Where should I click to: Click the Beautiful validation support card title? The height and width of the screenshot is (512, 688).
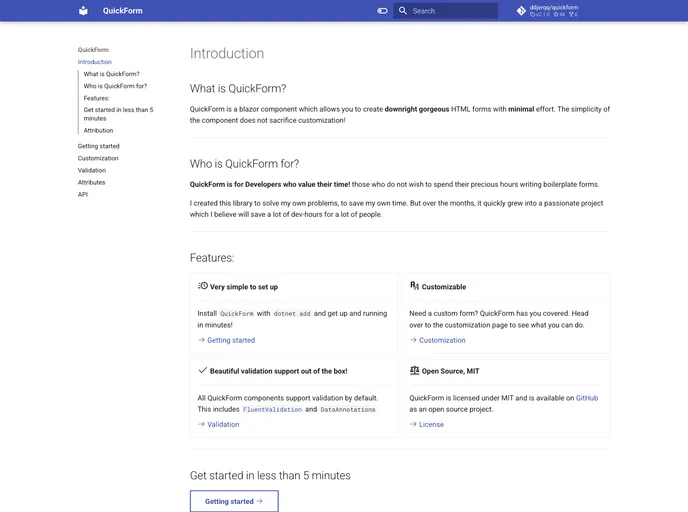(279, 371)
